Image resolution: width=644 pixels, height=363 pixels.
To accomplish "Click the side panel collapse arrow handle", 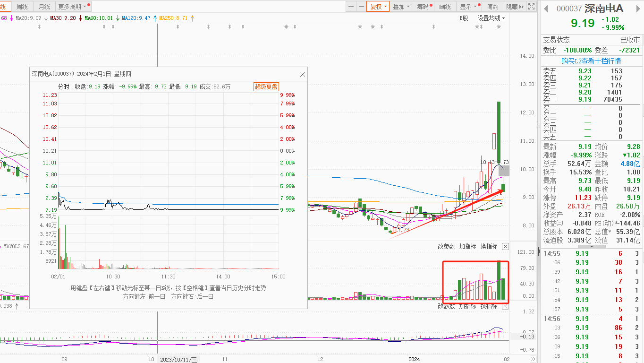I will (539, 252).
